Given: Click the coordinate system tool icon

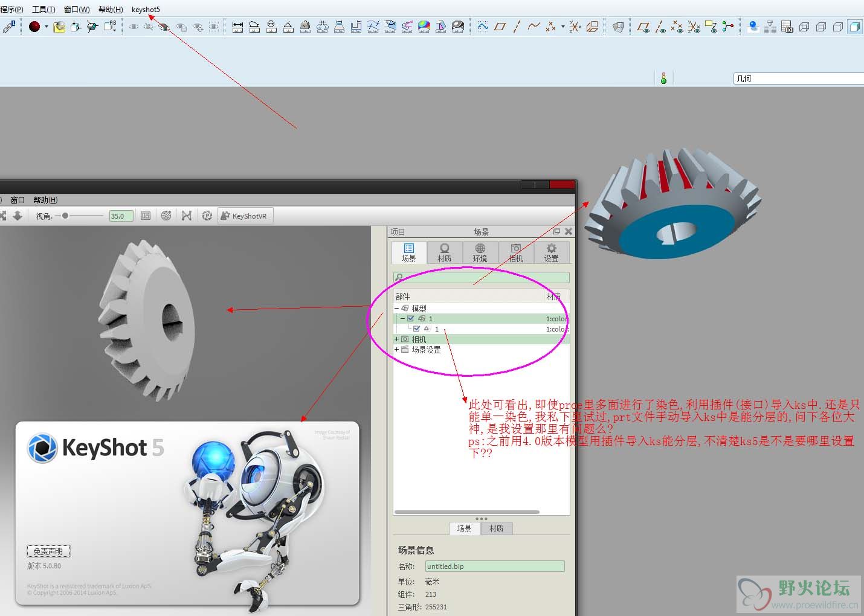Looking at the screenshot, I should (575, 27).
